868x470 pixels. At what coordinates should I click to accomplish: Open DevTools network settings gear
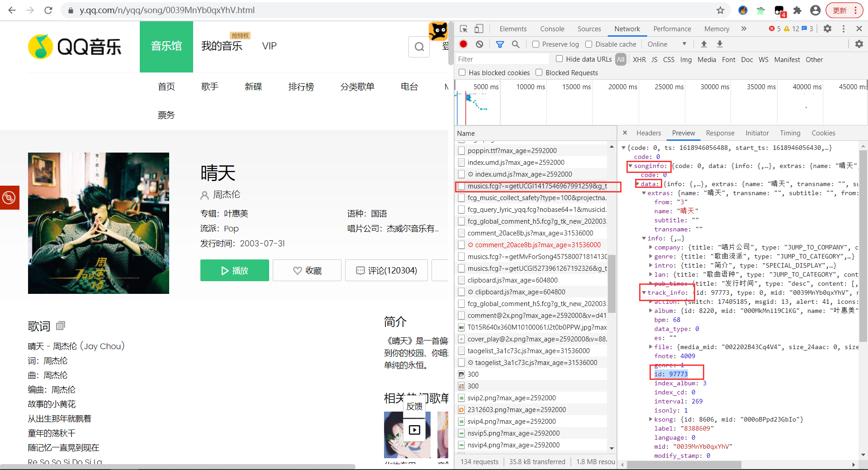pyautogui.click(x=858, y=44)
